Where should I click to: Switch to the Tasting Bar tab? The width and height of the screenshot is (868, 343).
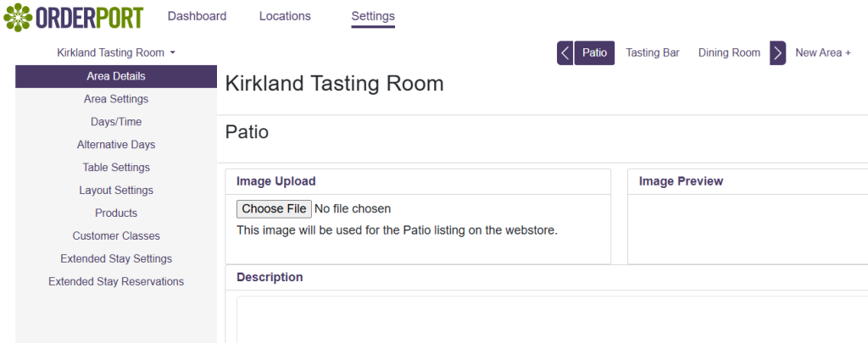(653, 53)
